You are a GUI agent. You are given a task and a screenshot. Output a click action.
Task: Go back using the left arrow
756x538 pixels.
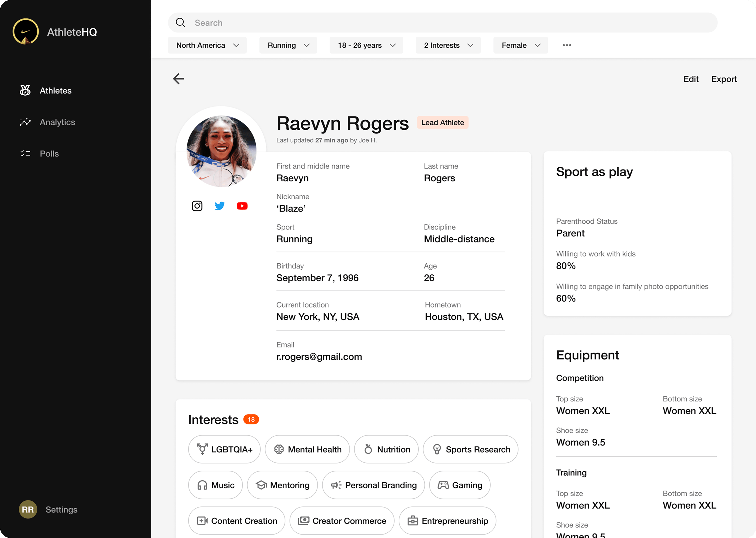(179, 79)
